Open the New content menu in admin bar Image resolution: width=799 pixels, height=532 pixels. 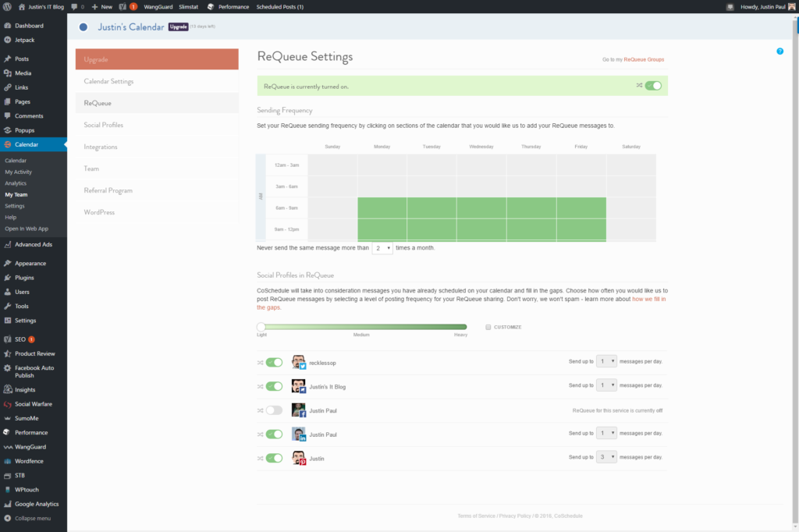coord(102,6)
